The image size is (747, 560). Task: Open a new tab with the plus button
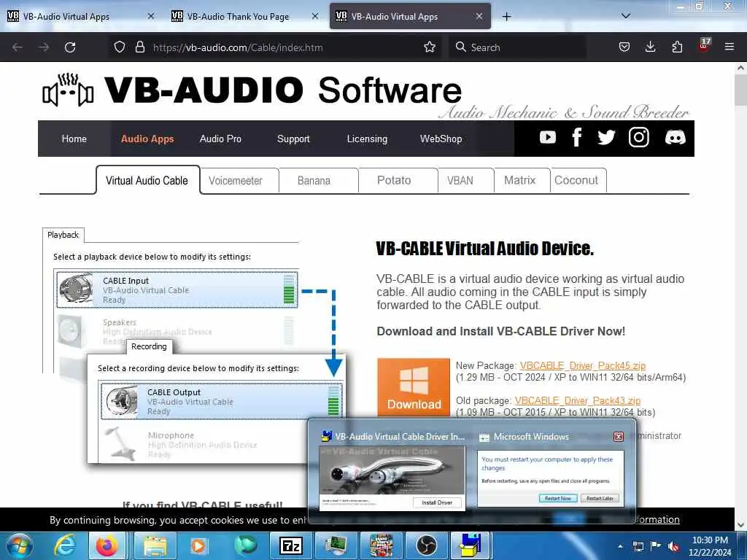506,17
